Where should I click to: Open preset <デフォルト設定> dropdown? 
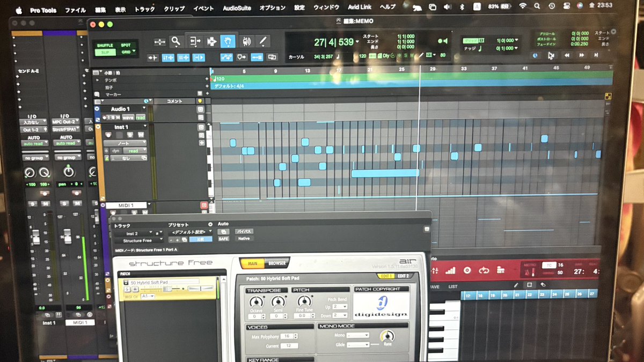(x=190, y=232)
